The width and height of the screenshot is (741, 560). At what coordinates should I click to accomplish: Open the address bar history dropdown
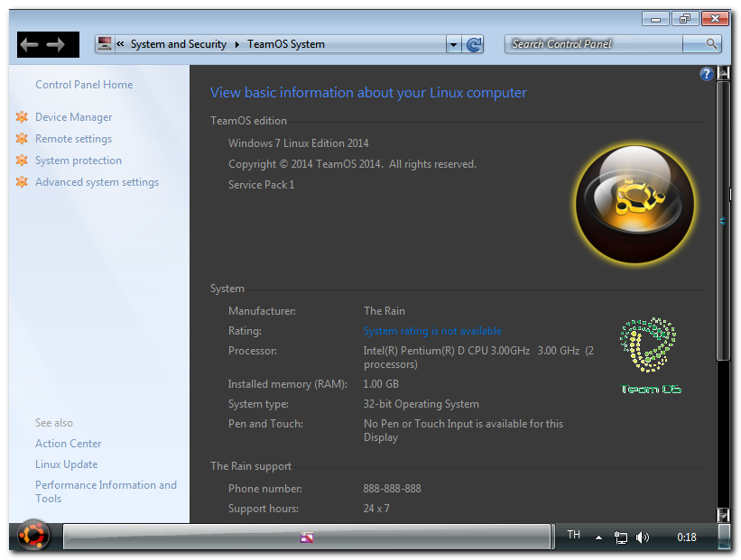point(453,45)
